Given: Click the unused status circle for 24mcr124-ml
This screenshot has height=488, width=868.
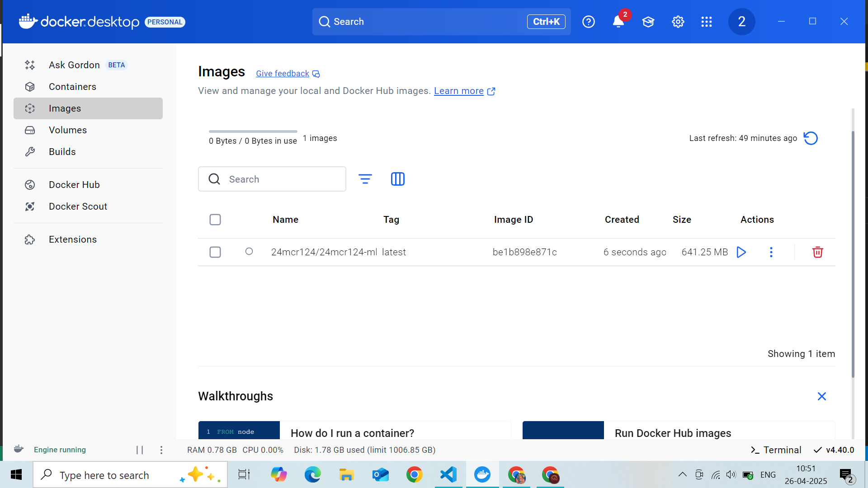Looking at the screenshot, I should coord(249,252).
